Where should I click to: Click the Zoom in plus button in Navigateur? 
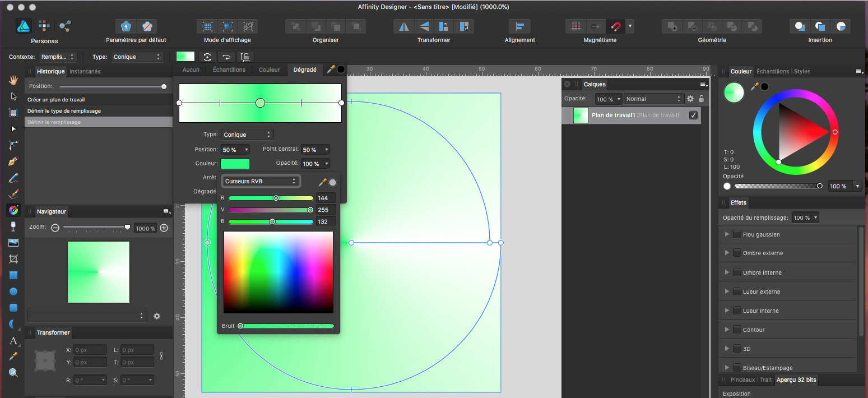point(164,228)
